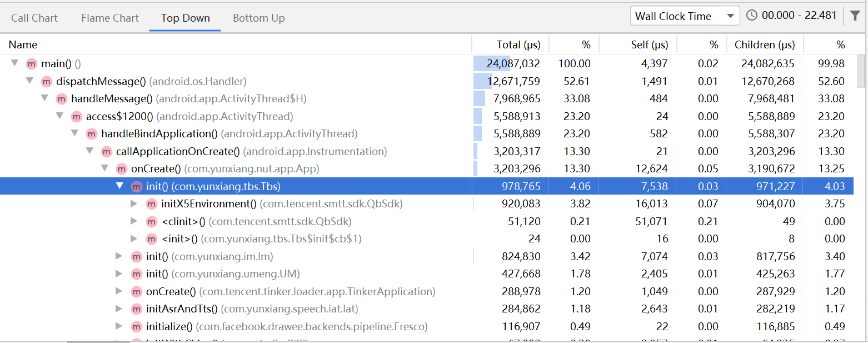The height and width of the screenshot is (343, 868).
Task: Click the clock icon beside time range
Action: click(x=752, y=16)
